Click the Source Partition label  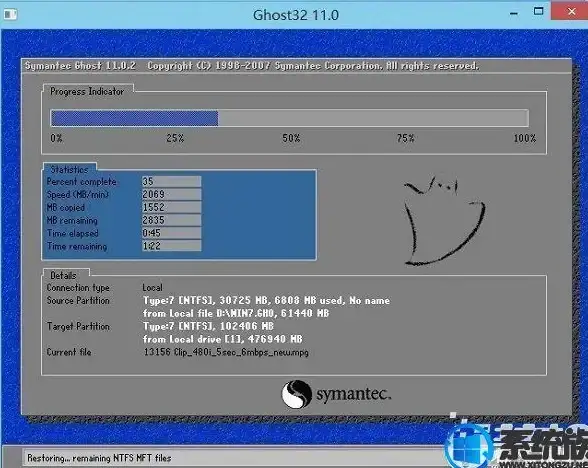point(78,300)
